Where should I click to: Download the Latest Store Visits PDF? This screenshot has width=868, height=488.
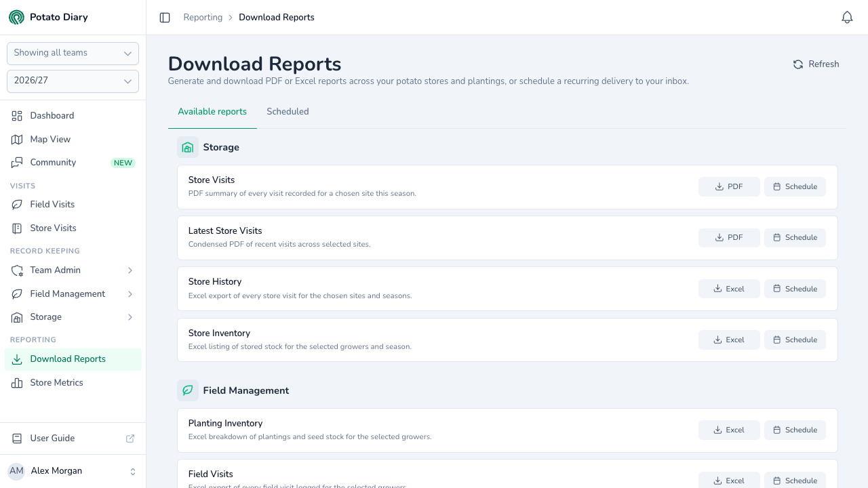point(729,238)
